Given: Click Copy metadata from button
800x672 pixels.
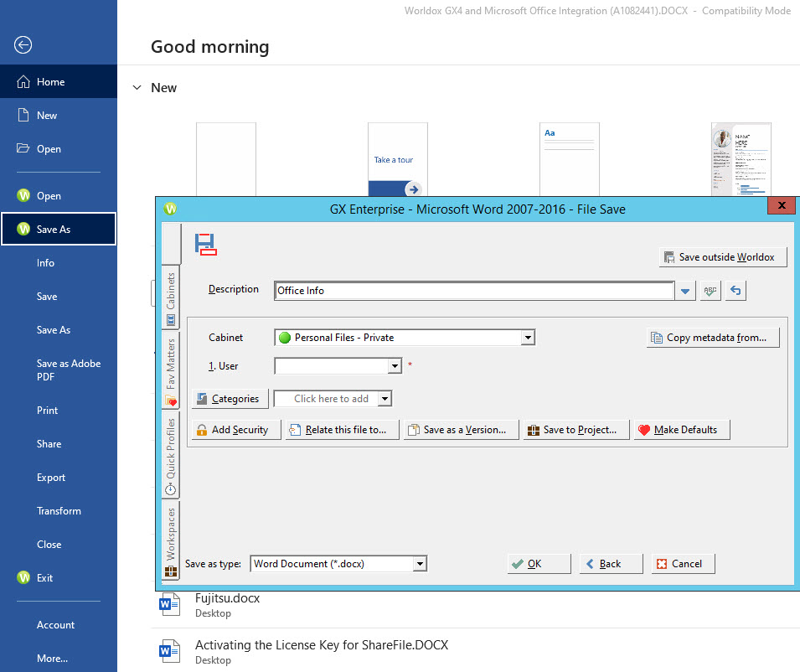Looking at the screenshot, I should [x=713, y=338].
